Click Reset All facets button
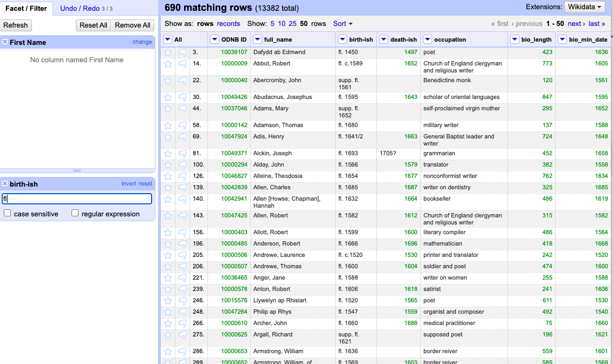The image size is (613, 364). click(94, 25)
